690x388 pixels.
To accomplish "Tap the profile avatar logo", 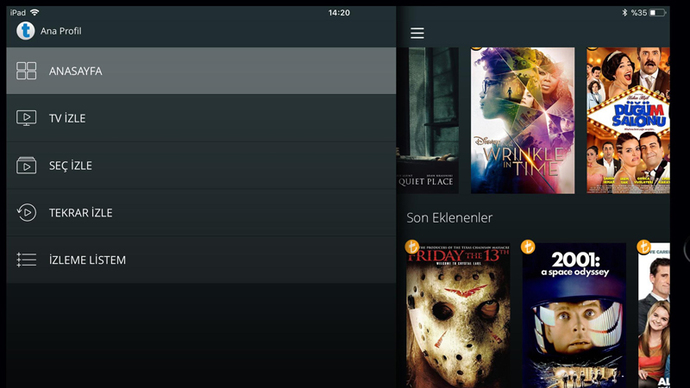I will 26,31.
